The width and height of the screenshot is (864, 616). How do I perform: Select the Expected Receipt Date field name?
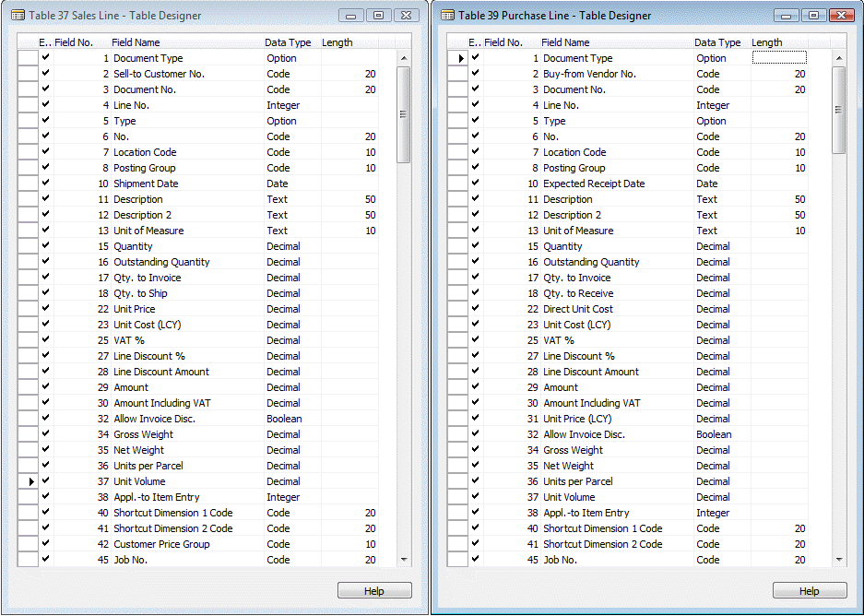(593, 184)
